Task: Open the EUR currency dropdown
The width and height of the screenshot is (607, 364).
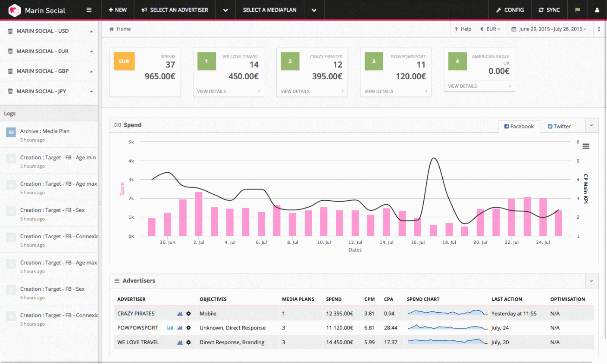Action: pos(491,29)
